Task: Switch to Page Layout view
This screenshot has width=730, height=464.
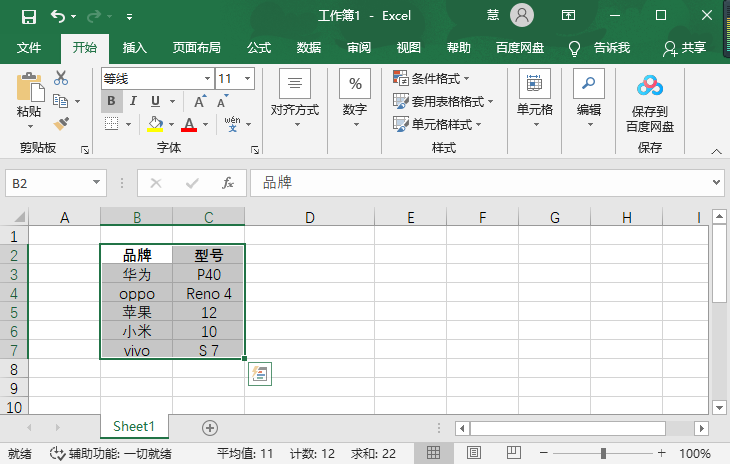Action: pyautogui.click(x=473, y=452)
